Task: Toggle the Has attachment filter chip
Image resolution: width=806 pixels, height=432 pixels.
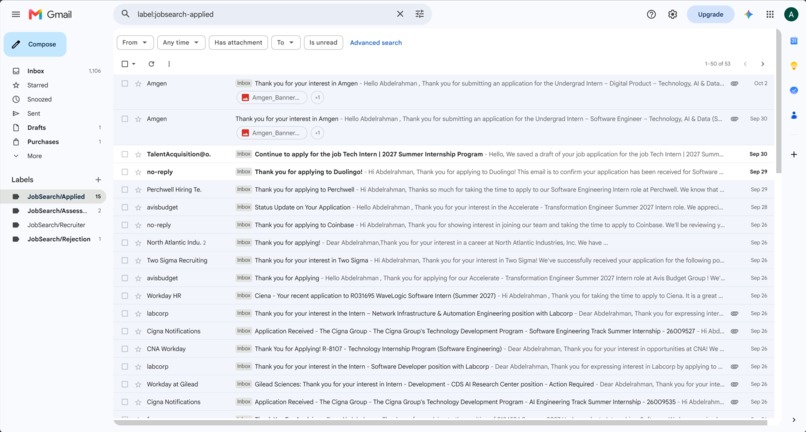Action: click(x=238, y=43)
